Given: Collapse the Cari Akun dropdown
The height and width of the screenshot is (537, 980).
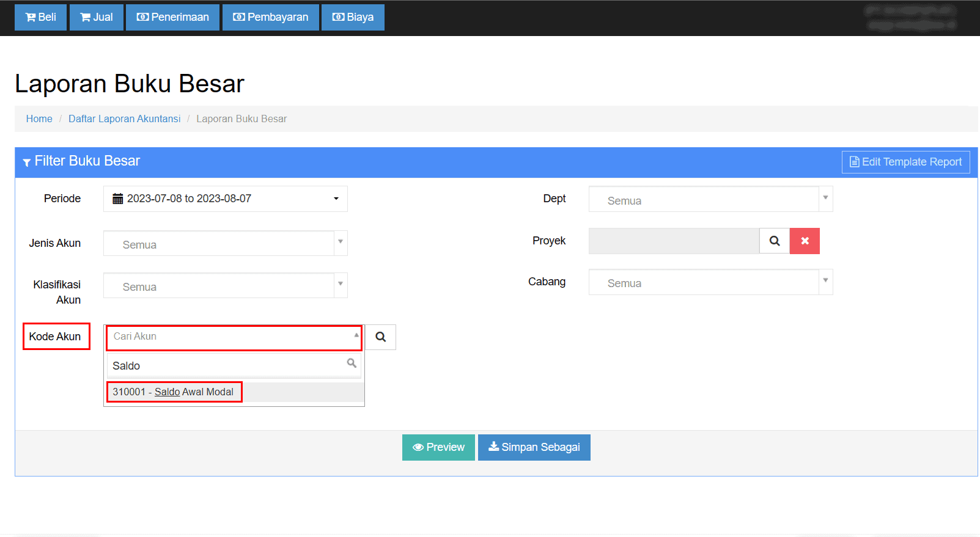Looking at the screenshot, I should [356, 336].
